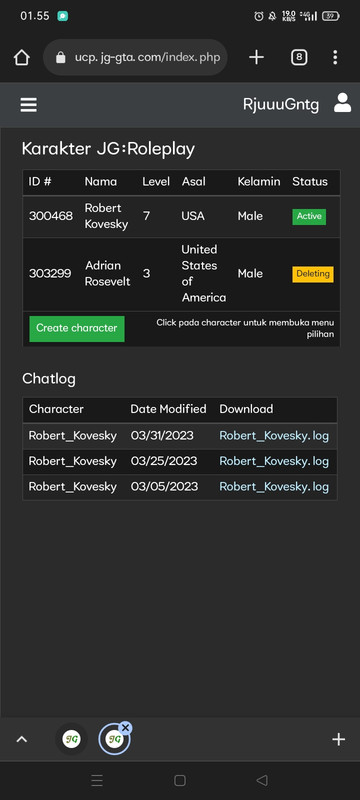This screenshot has height=800, width=360.
Task: Switch to the first JG tab in the group
Action: point(71,739)
